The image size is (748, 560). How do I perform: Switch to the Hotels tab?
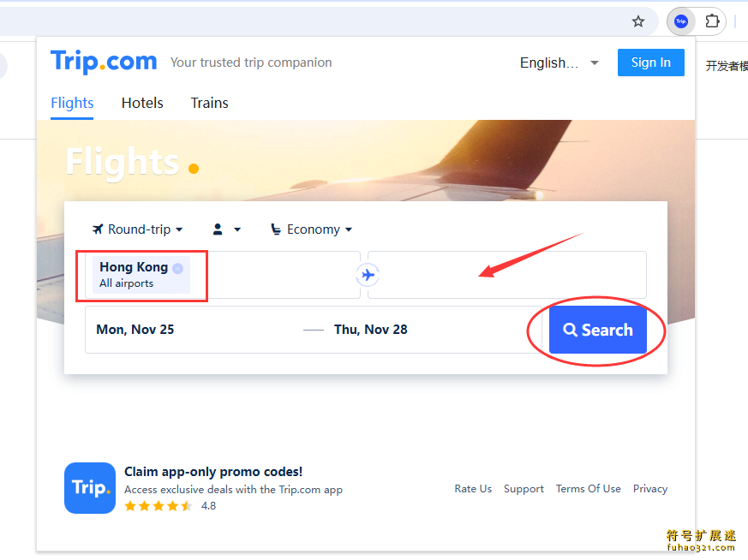(x=142, y=104)
